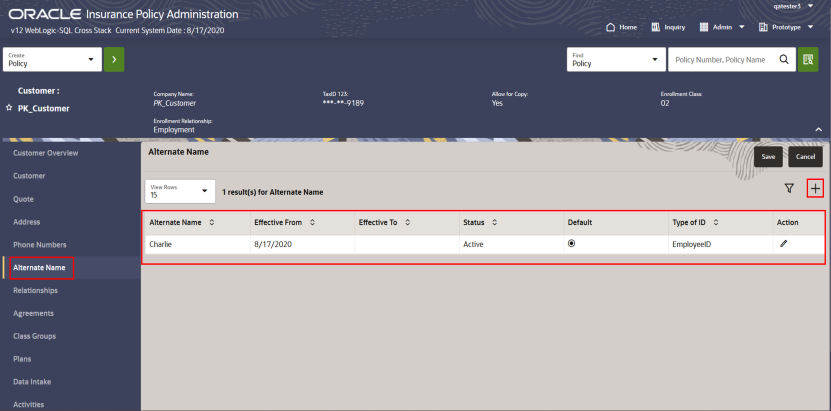
Task: Select the Default radio for Charlie
Action: point(571,244)
